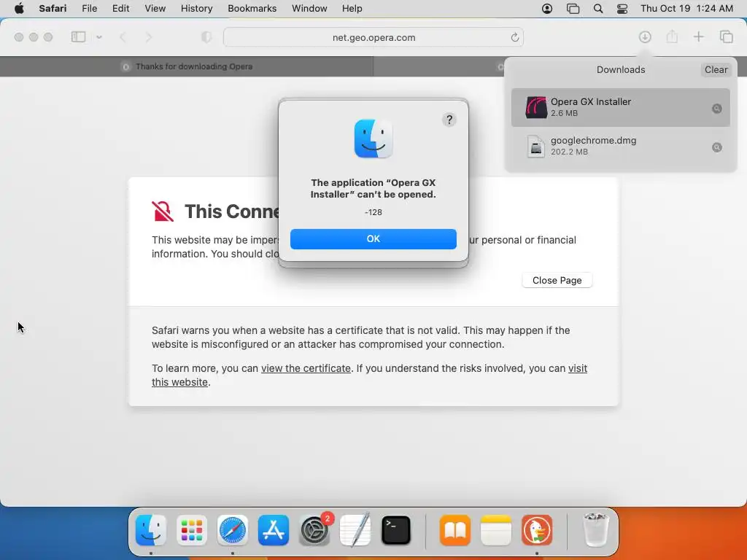Show the tab overview icon
Screen dimensions: 747x560
pyautogui.click(x=726, y=36)
